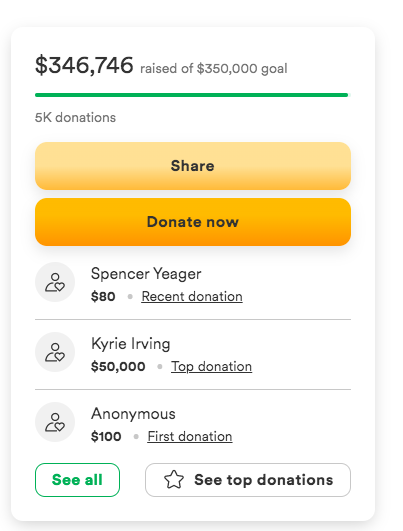Click See all donations button
The width and height of the screenshot is (403, 531).
coord(77,480)
